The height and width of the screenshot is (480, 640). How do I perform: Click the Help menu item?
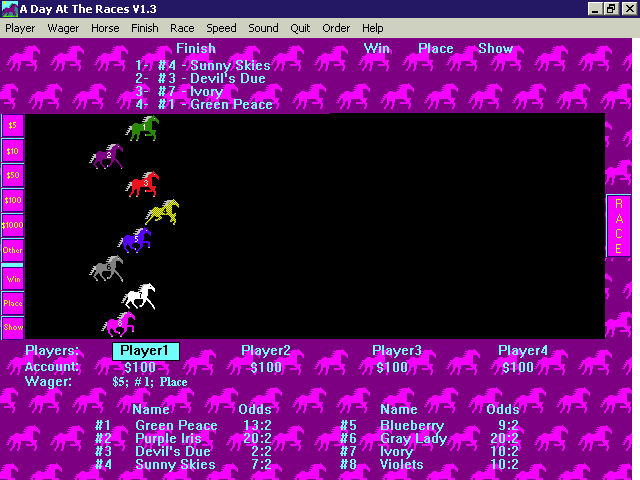[372, 28]
